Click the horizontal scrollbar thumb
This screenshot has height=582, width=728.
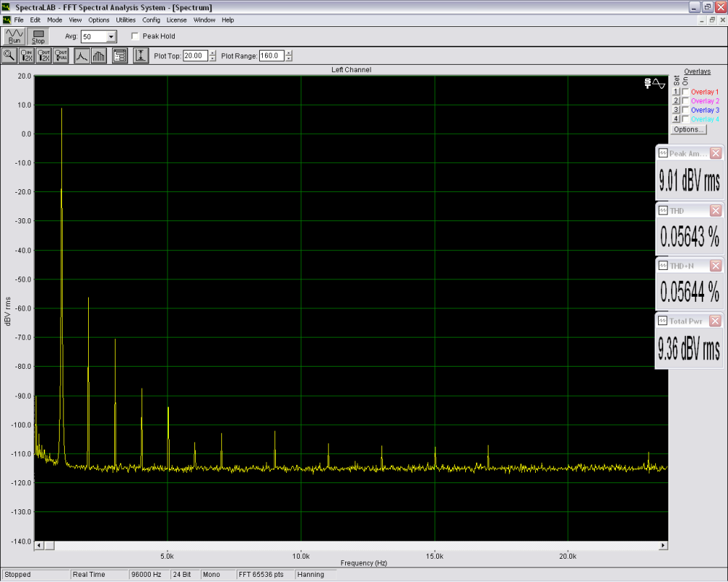[x=50, y=546]
